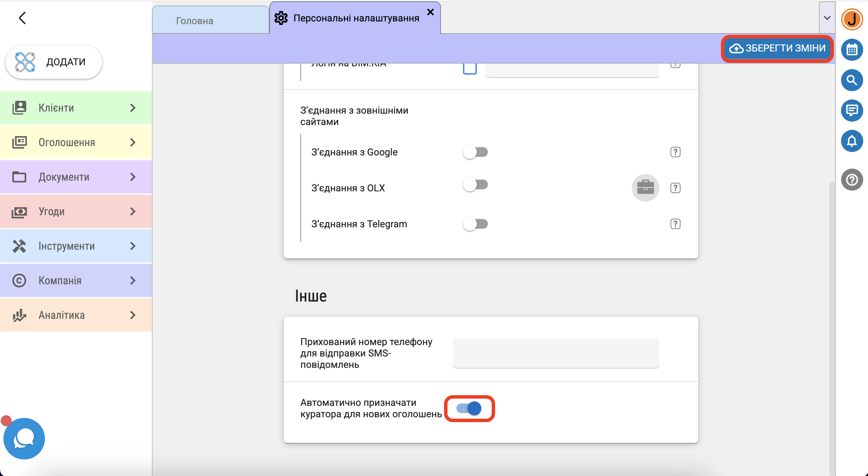This screenshot has height=476, width=868.
Task: Click the calendar icon in right sidebar
Action: [851, 50]
